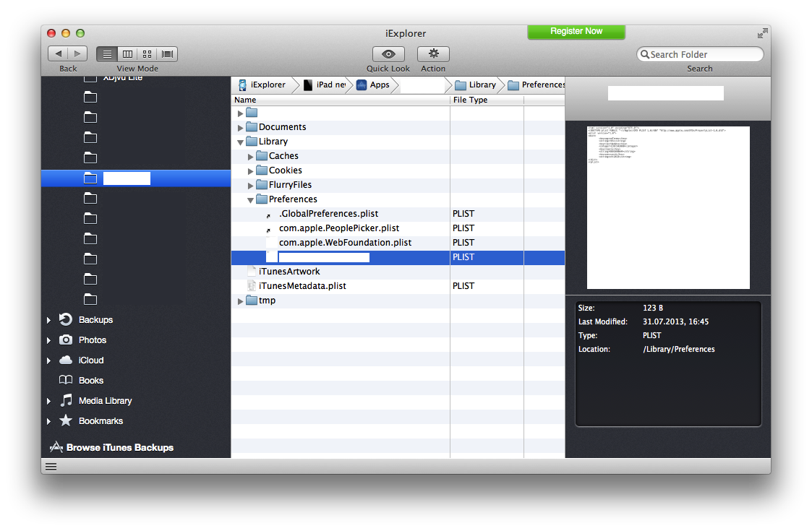
Task: Click into the Search Folder field
Action: point(700,54)
